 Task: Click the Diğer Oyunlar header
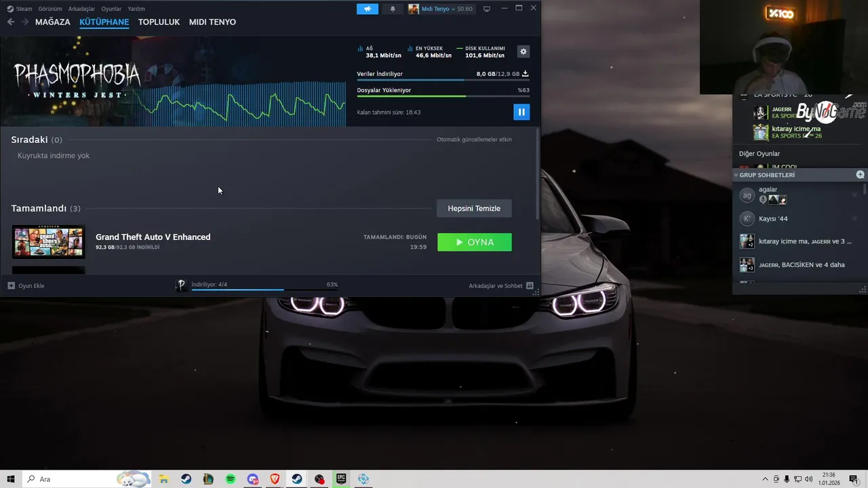[759, 154]
